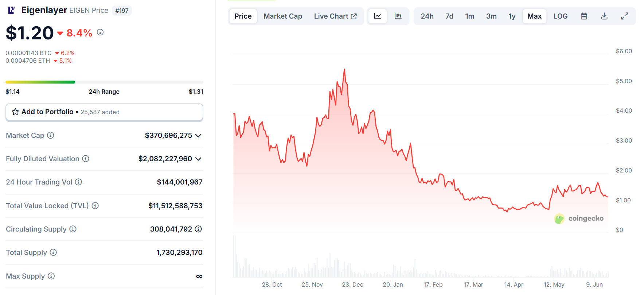Open calendar date range picker
The width and height of the screenshot is (644, 295).
(584, 16)
